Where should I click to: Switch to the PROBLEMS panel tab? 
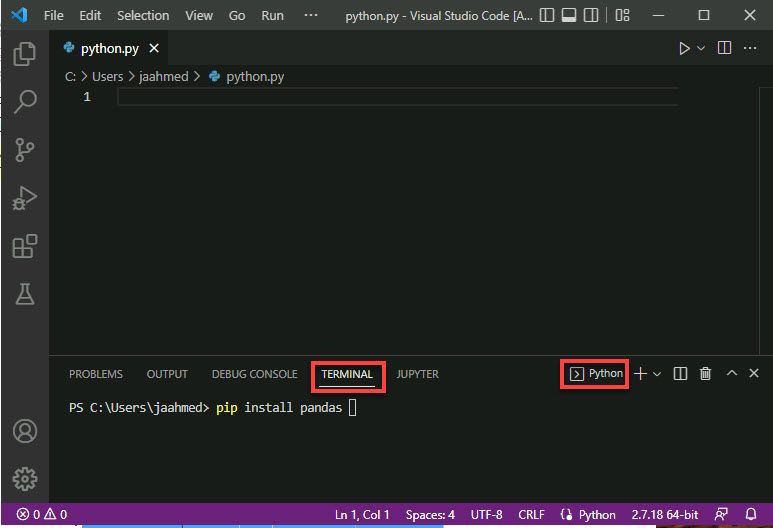pyautogui.click(x=96, y=374)
